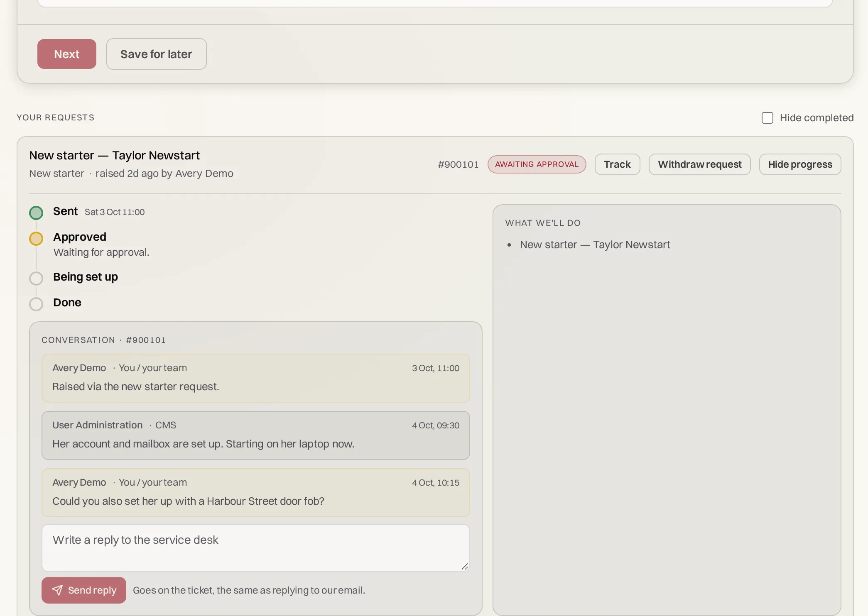The width and height of the screenshot is (868, 616).
Task: Click the User Administration message about her laptop
Action: click(255, 435)
